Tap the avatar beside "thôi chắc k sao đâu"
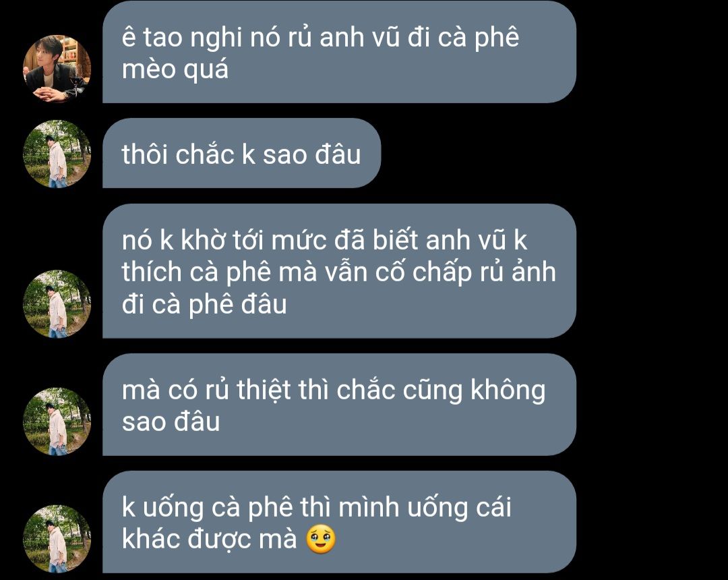728x580 pixels. pos(57,154)
